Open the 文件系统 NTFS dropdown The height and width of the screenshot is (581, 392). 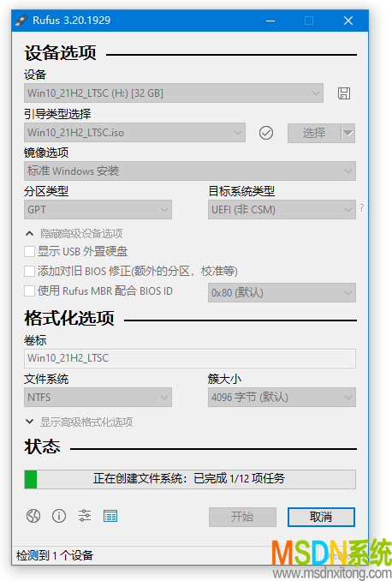(98, 398)
